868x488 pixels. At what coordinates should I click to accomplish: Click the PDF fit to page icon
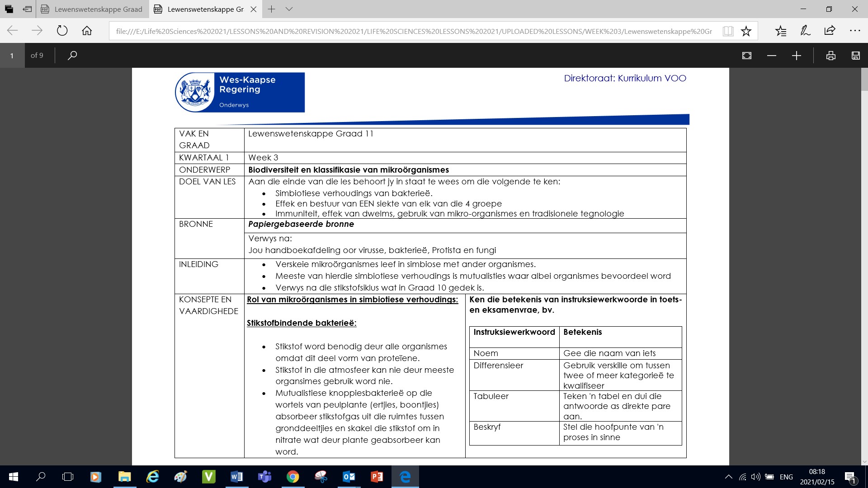(x=747, y=56)
